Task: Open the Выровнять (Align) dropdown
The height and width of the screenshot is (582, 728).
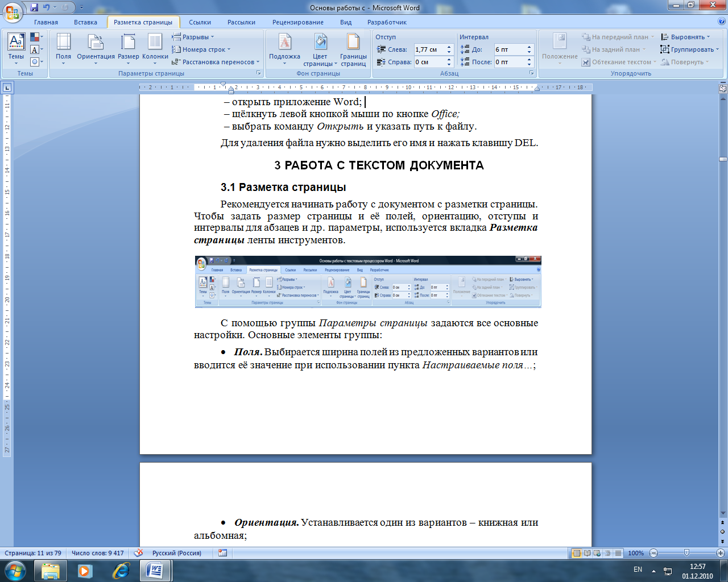Action: coord(685,37)
